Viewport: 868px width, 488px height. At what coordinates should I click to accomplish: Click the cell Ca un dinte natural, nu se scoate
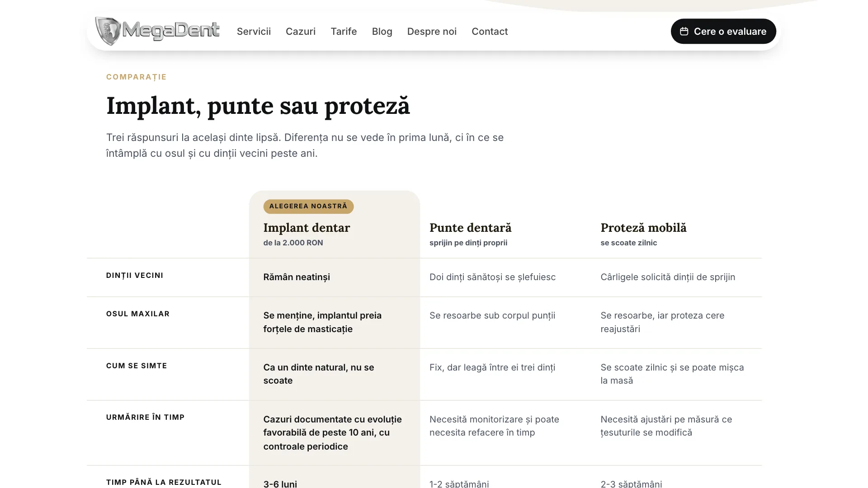[319, 374]
